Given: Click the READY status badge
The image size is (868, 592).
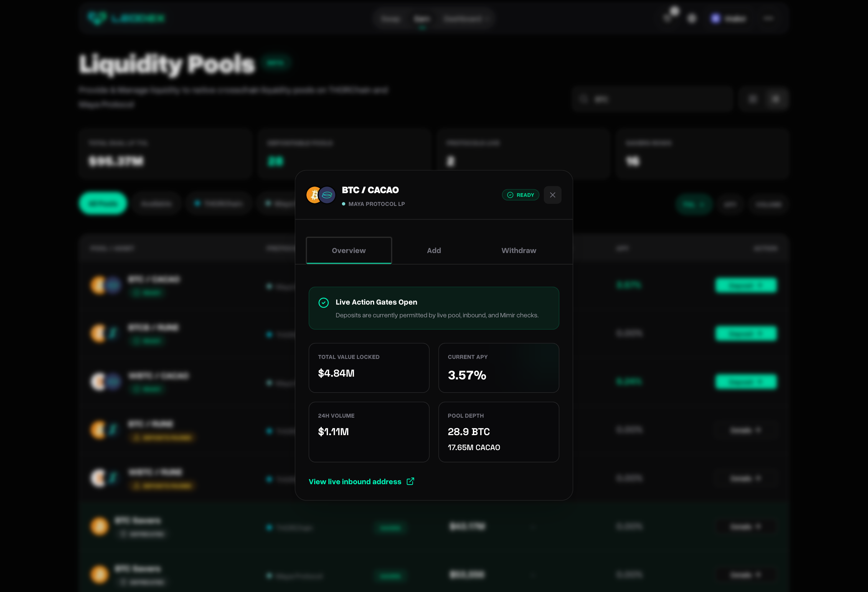Looking at the screenshot, I should point(520,195).
